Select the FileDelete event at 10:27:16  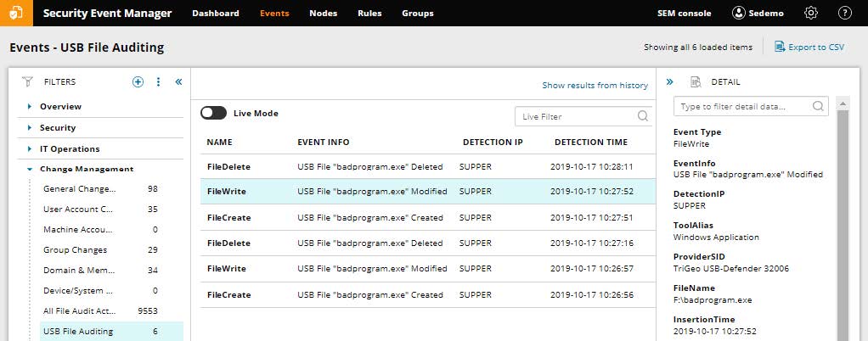coord(428,243)
